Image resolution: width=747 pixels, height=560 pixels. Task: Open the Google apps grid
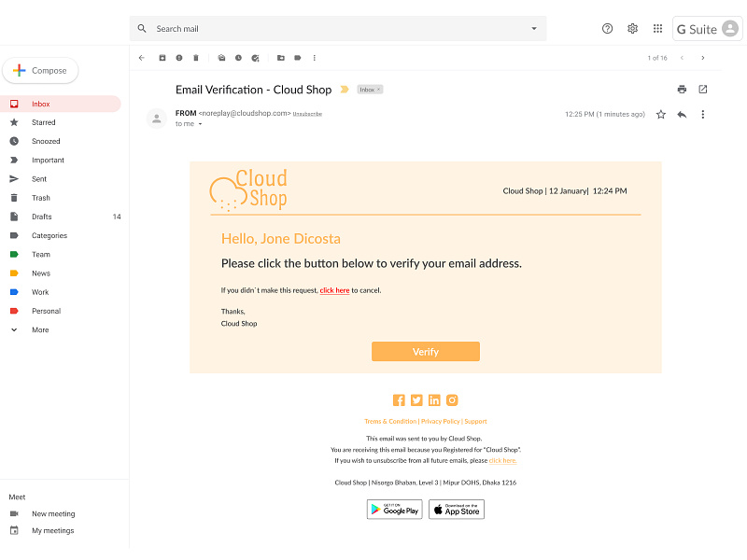coord(657,29)
